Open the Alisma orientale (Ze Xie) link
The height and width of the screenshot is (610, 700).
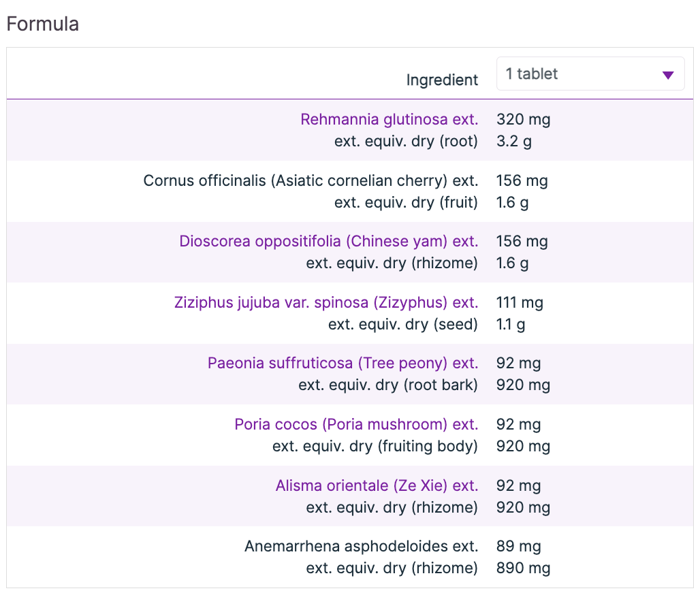pos(377,486)
